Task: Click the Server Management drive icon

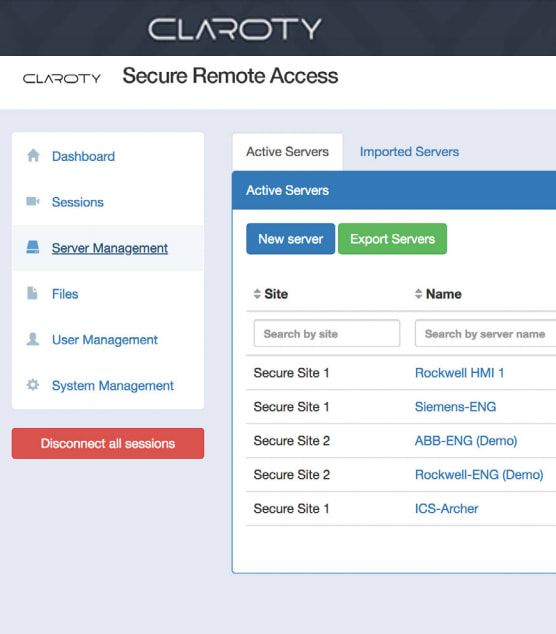Action: tap(33, 247)
